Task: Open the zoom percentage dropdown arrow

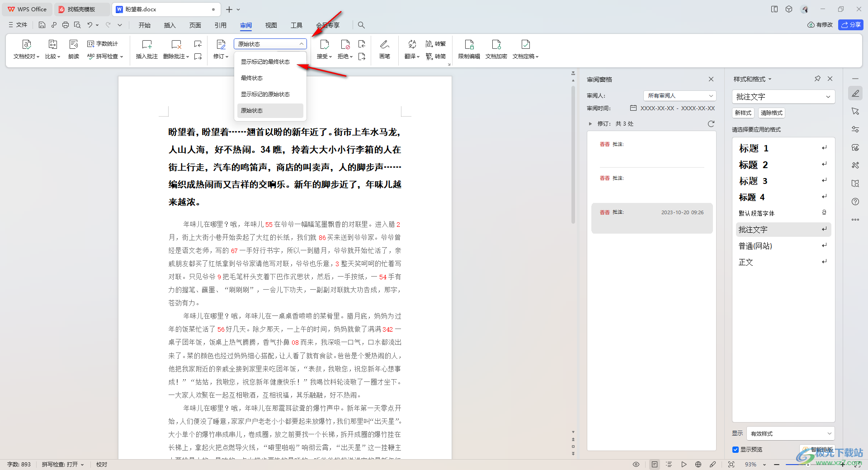Action: coord(764,465)
